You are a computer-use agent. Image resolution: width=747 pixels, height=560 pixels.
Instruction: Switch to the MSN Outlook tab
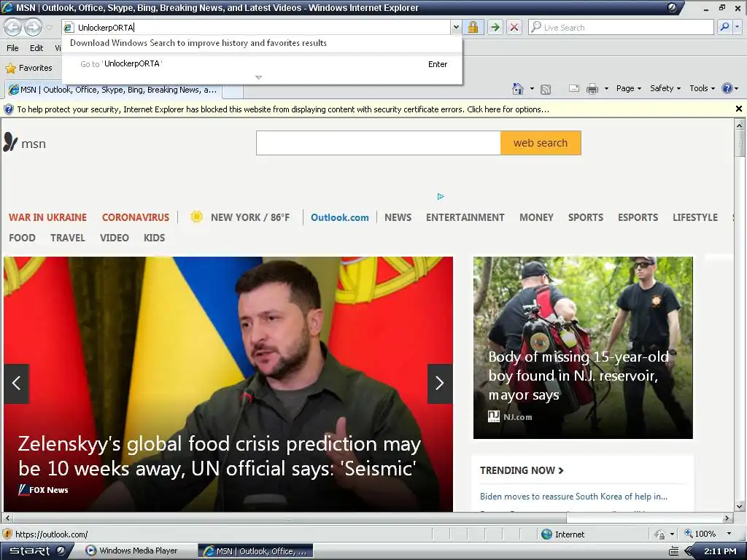click(112, 90)
